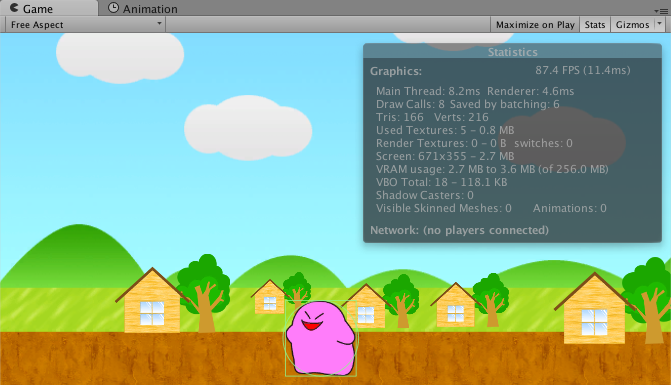Toggle Maximize on Play
Viewport: 671px width, 385px height.
coord(535,25)
